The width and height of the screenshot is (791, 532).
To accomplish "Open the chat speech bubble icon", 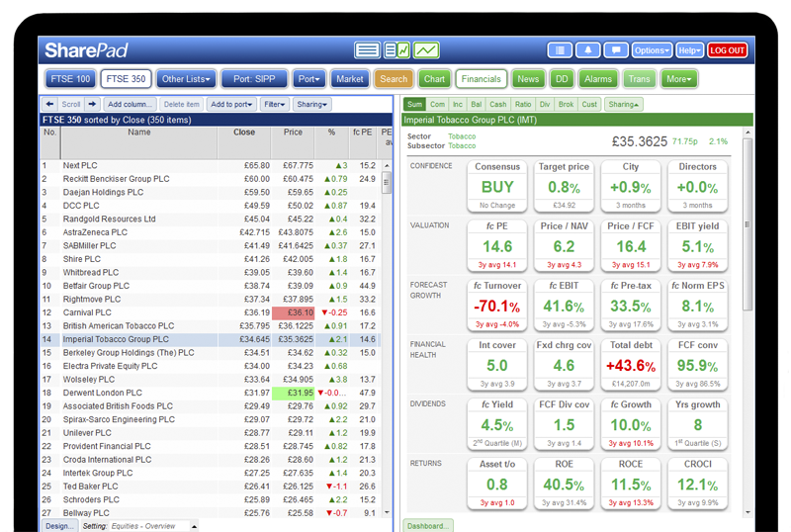I will point(615,50).
